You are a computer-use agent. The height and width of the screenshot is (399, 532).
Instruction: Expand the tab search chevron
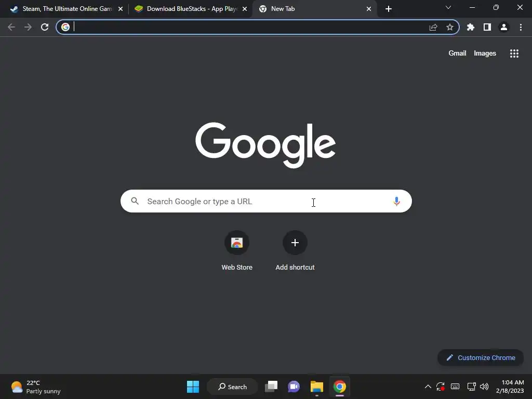click(x=448, y=7)
